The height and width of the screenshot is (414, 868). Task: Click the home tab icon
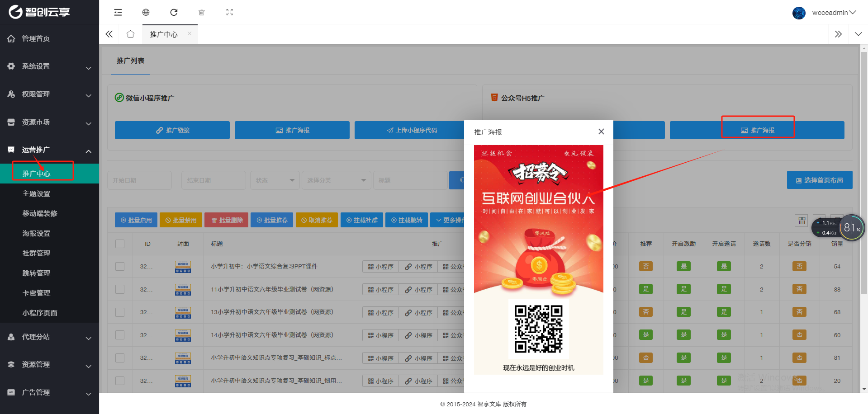(130, 34)
